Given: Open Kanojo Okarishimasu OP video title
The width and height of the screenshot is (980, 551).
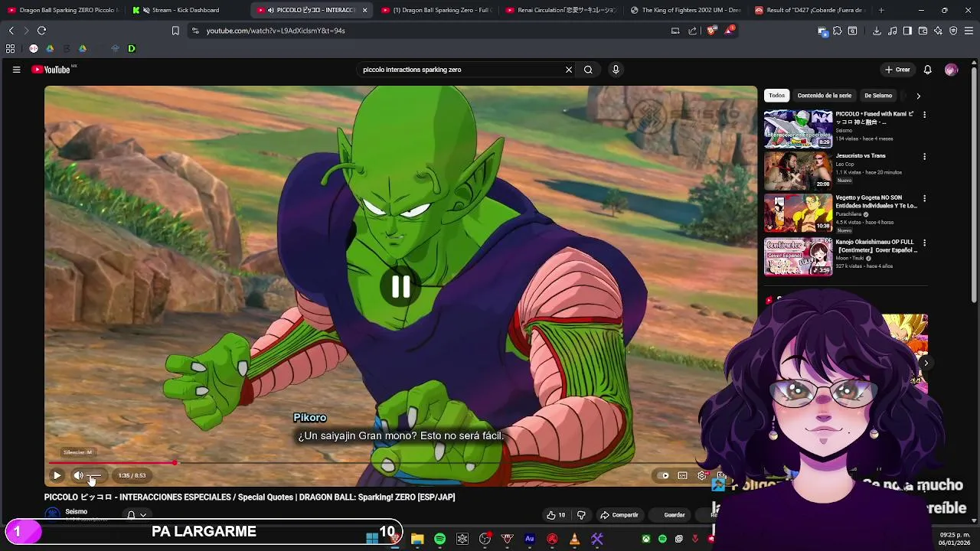Looking at the screenshot, I should [876, 246].
